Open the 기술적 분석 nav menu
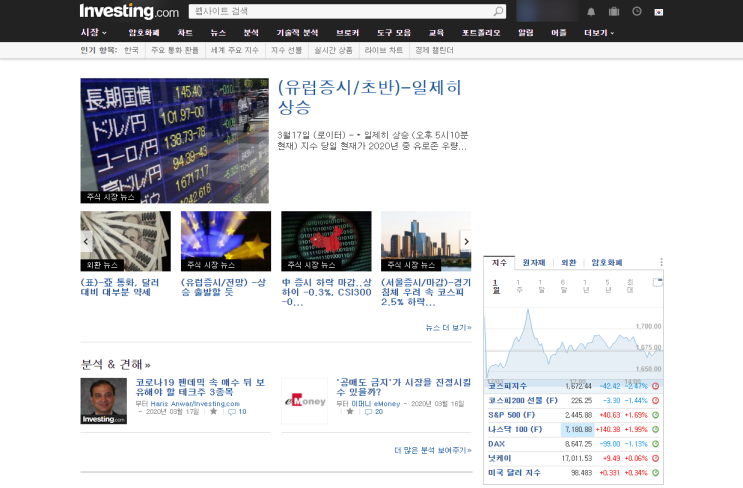 [x=298, y=33]
